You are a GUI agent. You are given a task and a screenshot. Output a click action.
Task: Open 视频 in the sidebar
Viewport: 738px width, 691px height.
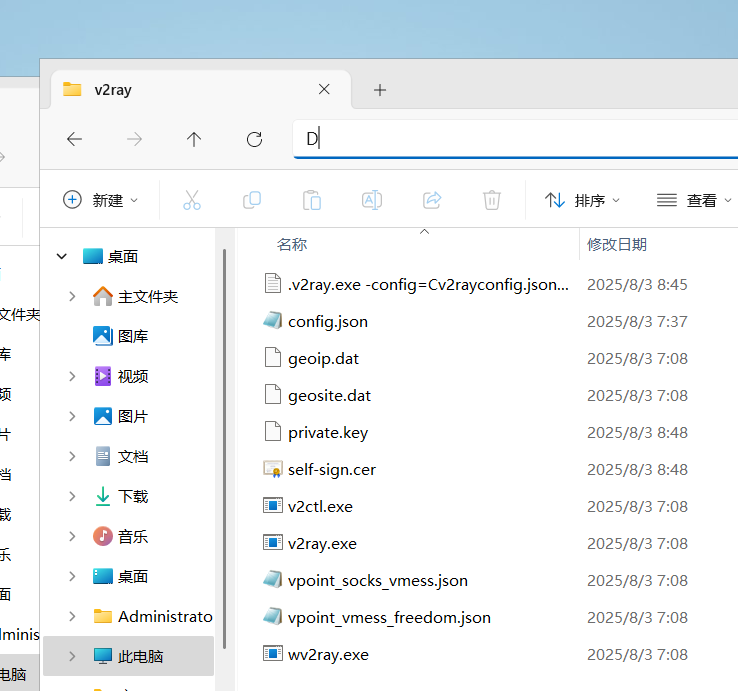[121, 377]
